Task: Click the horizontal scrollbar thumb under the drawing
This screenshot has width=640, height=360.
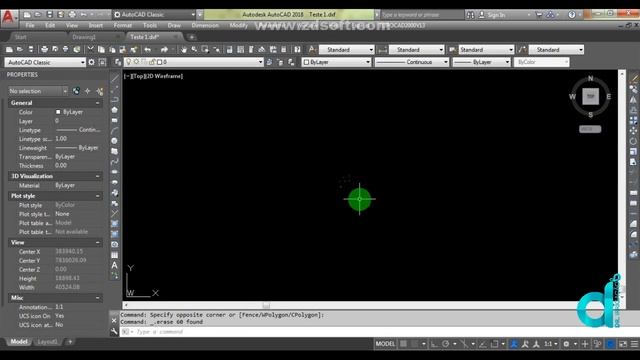Action: tap(266, 305)
